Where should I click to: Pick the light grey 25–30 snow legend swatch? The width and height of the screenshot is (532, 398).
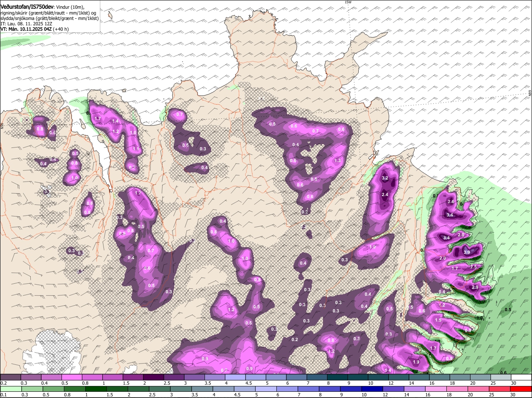click(x=502, y=377)
